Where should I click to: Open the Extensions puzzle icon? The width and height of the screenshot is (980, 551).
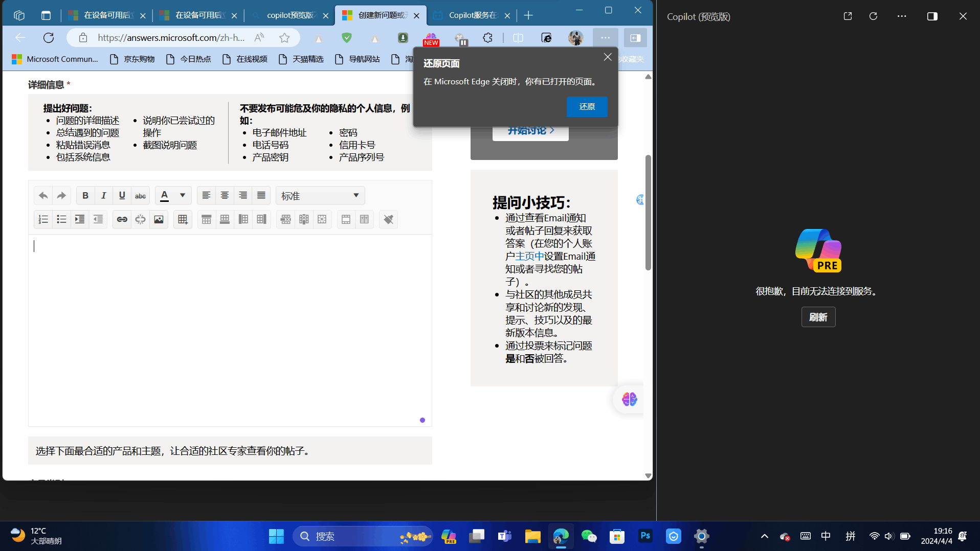(488, 38)
